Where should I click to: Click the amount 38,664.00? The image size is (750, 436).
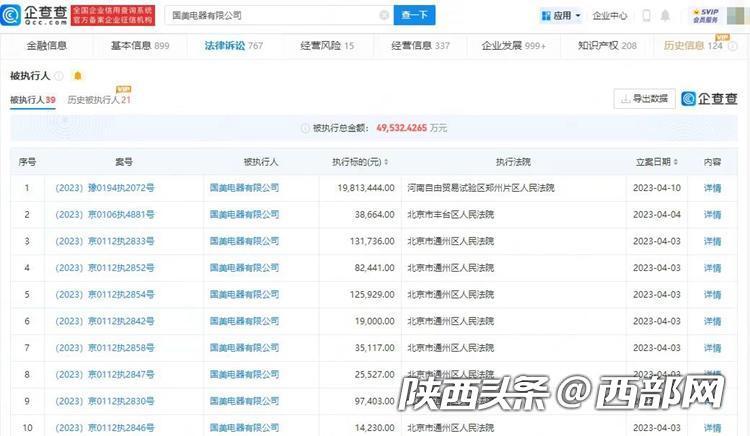click(x=375, y=215)
